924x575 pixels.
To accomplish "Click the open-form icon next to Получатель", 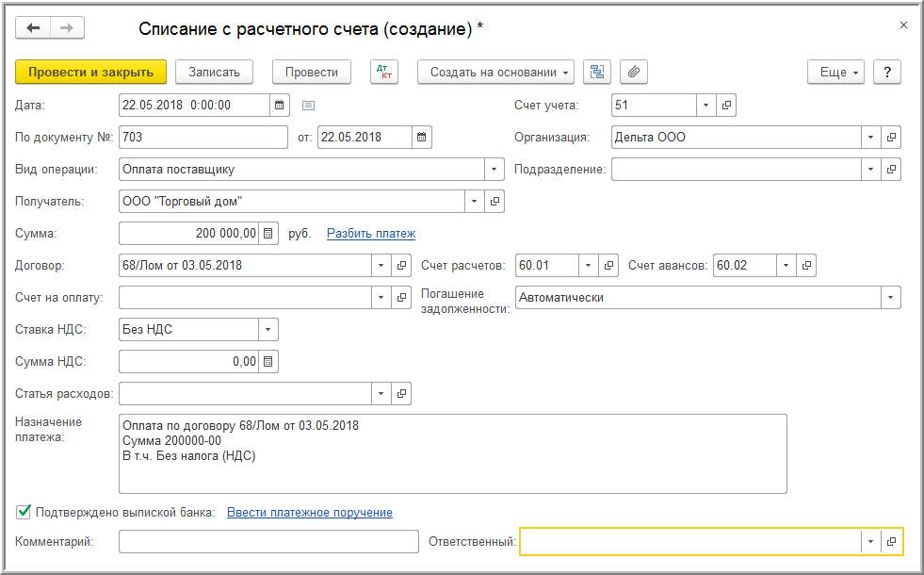I will click(495, 201).
